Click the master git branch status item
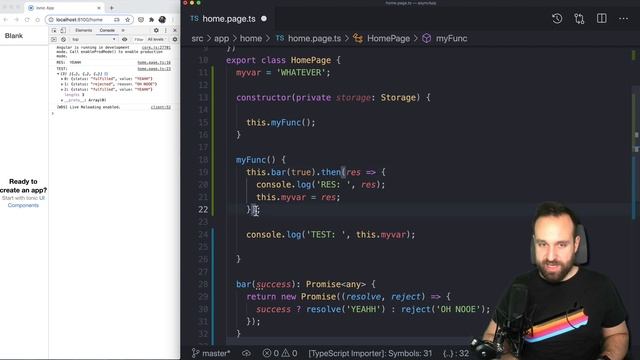 211,353
